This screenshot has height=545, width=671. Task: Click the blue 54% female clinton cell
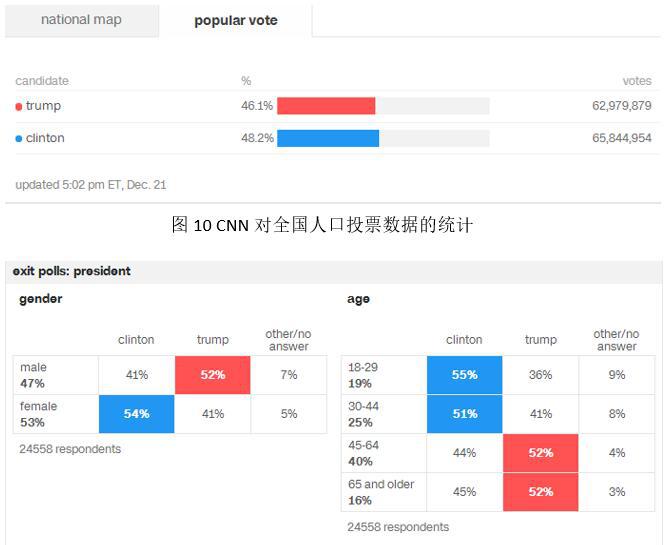pyautogui.click(x=137, y=414)
